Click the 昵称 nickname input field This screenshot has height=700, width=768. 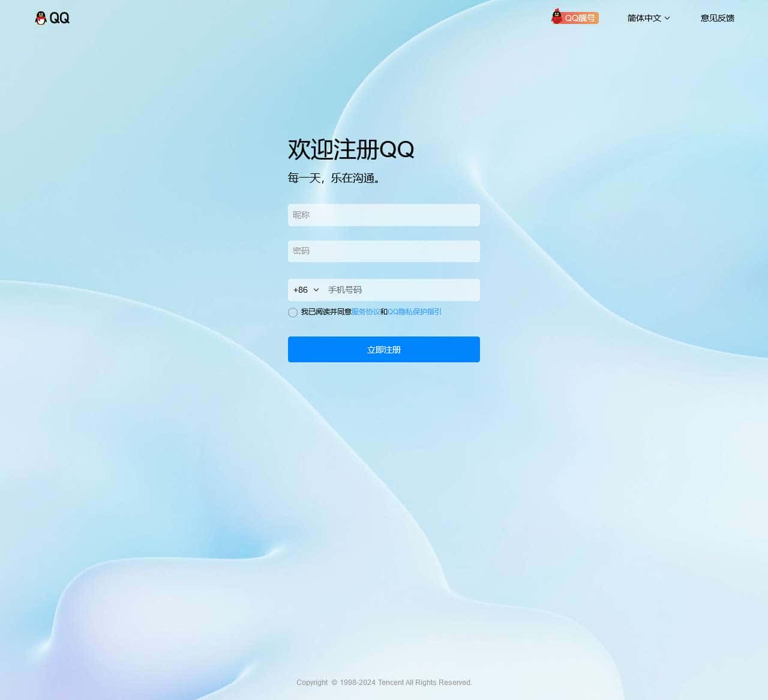click(383, 215)
